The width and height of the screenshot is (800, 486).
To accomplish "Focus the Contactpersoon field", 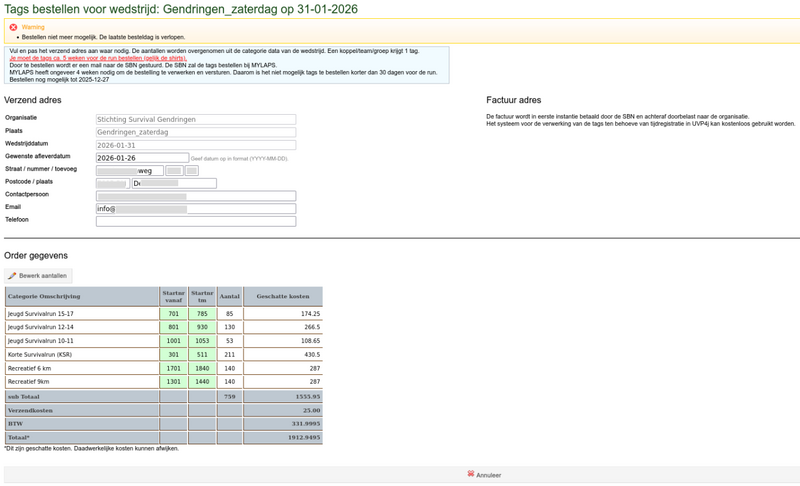I will [x=196, y=196].
